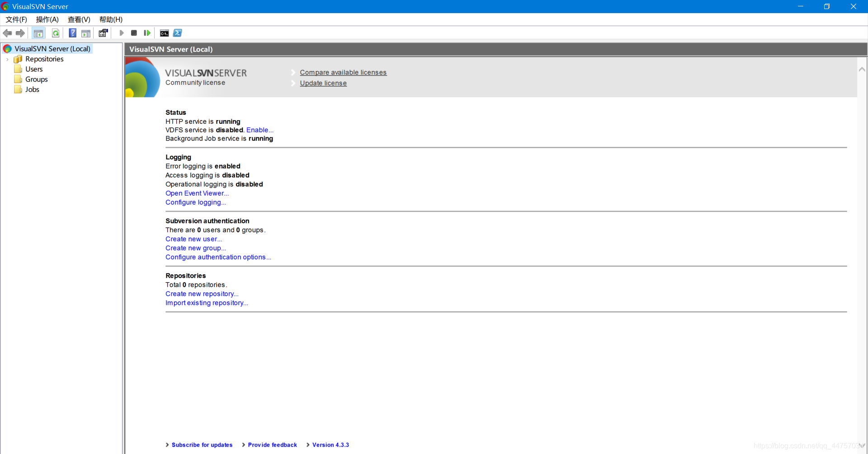The height and width of the screenshot is (454, 868).
Task: Click the Subscribe for updates link
Action: pyautogui.click(x=202, y=445)
